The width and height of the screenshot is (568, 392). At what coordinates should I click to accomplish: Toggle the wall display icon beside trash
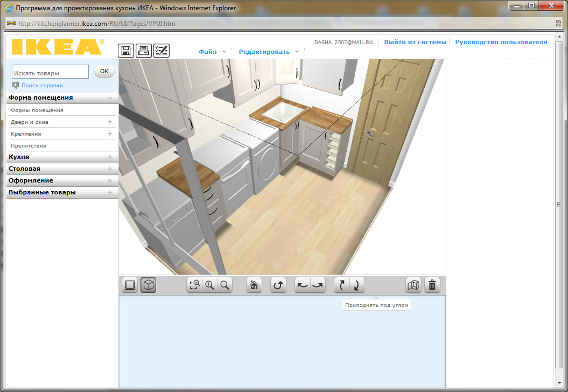pyautogui.click(x=413, y=285)
